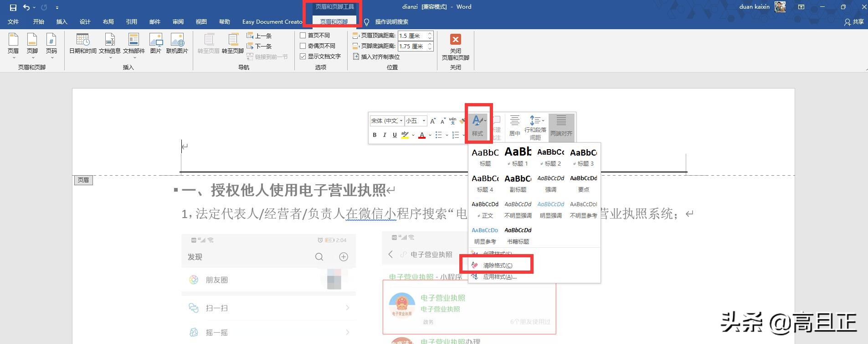Enable Different First Page (首页不同) checkbox

coord(303,36)
